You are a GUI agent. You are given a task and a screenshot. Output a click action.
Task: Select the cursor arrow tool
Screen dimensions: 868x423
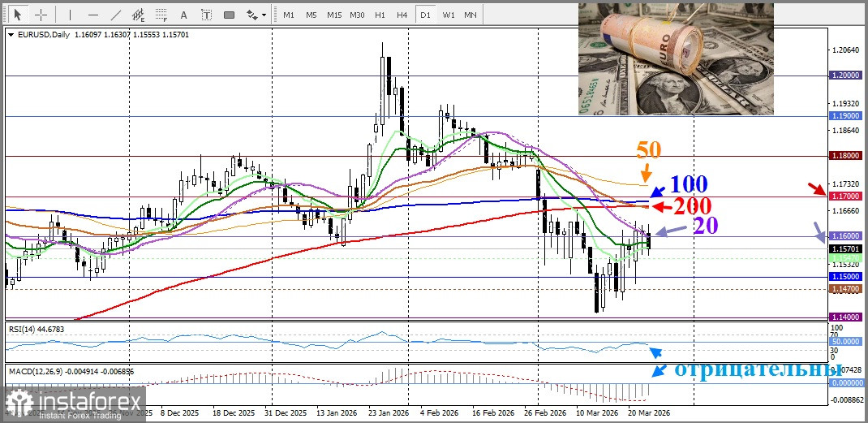(x=18, y=15)
